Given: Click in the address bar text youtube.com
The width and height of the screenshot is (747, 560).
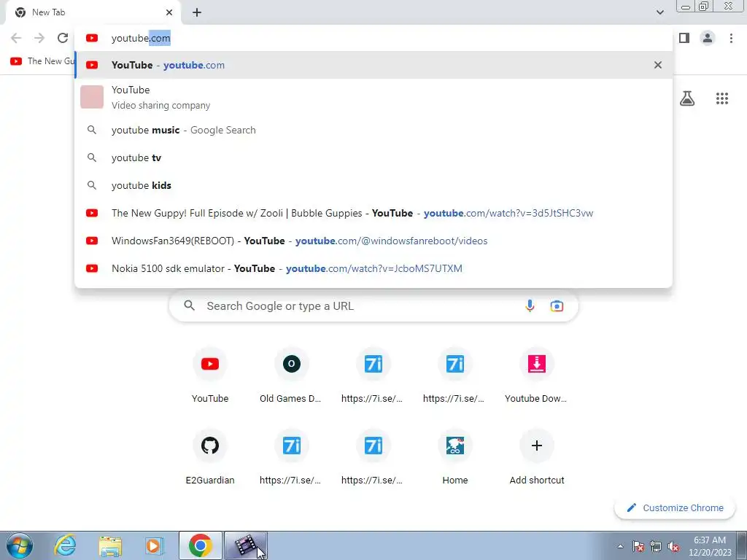Looking at the screenshot, I should [141, 38].
